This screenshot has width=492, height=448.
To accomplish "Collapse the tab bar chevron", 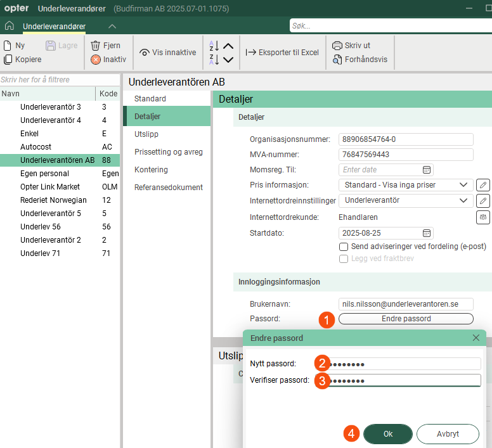I will [x=112, y=26].
